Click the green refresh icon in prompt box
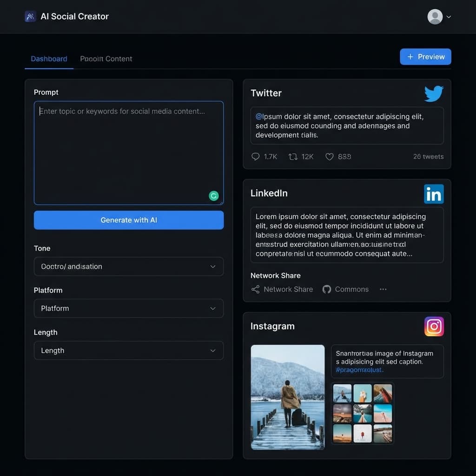This screenshot has width=476, height=476. (x=213, y=196)
